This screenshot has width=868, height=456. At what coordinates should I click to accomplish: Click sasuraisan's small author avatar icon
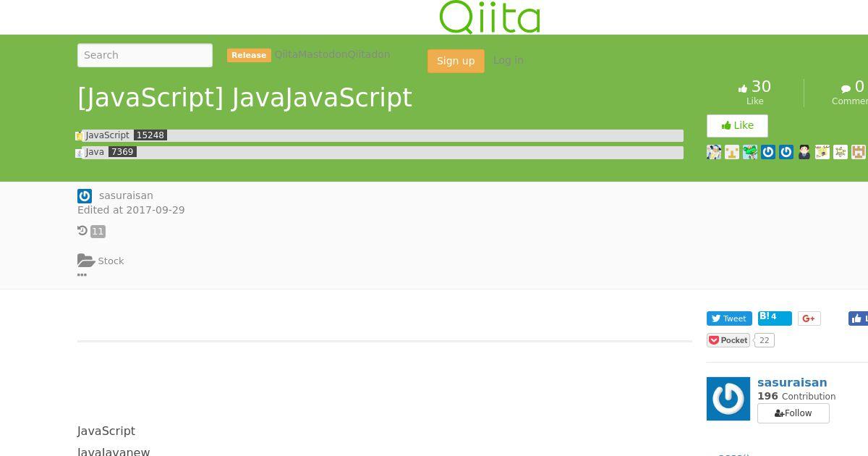85,196
